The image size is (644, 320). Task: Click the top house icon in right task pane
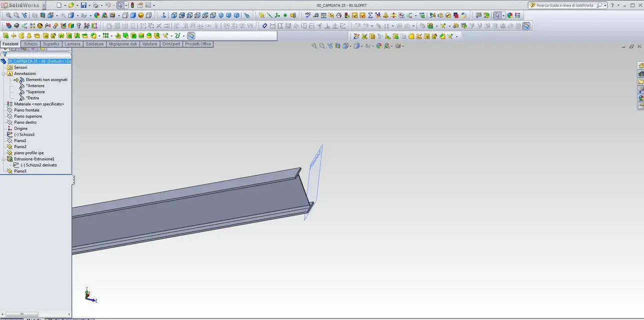point(641,65)
